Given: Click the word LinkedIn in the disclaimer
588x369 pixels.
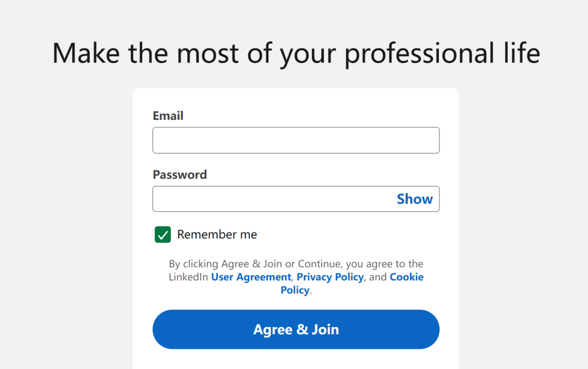Looking at the screenshot, I should tap(188, 277).
